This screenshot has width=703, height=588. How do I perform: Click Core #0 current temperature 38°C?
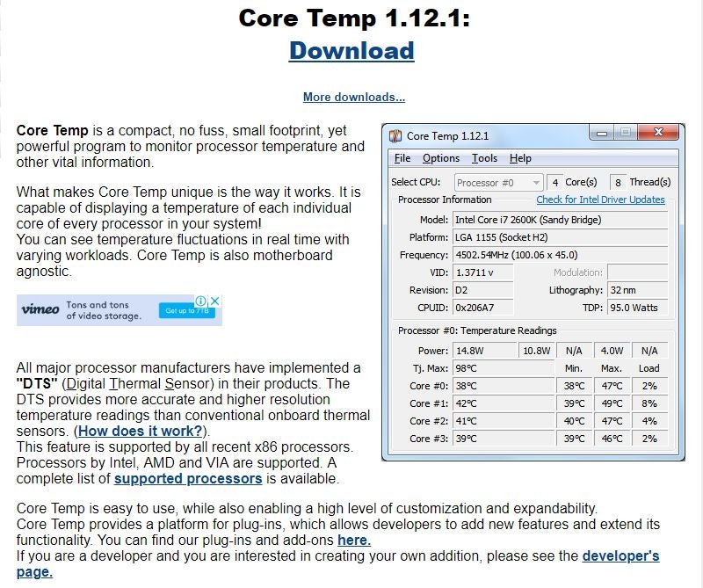coord(504,386)
